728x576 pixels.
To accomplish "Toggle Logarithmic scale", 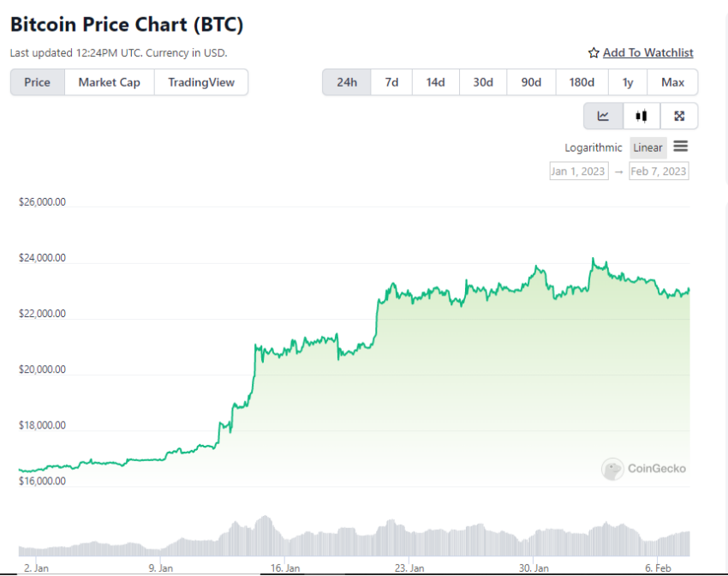I will (x=593, y=147).
